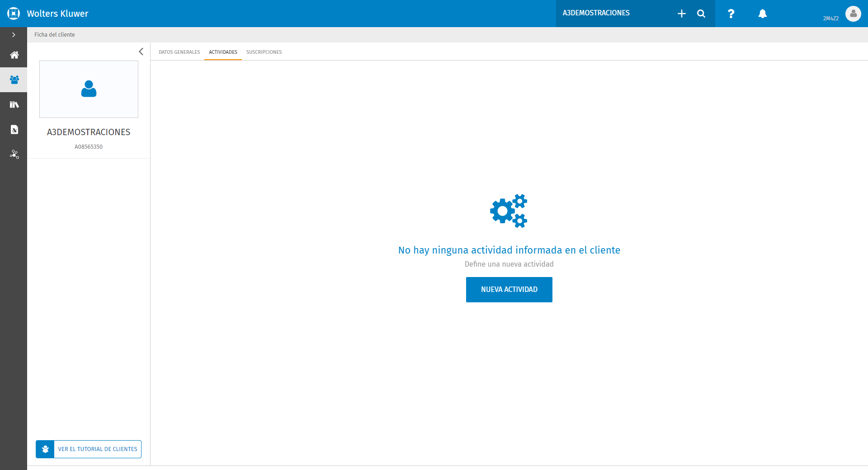This screenshot has height=470, width=868.
Task: Open the document file icon in sidebar
Action: (x=14, y=130)
